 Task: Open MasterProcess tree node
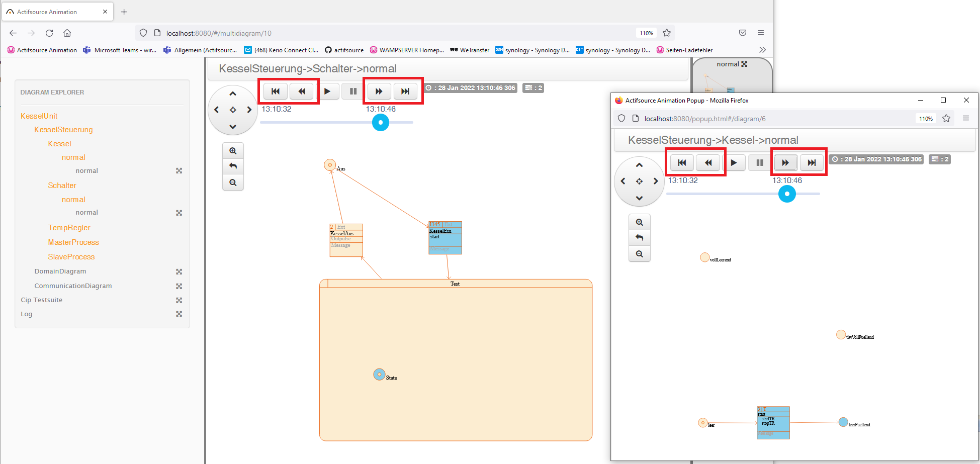click(73, 242)
